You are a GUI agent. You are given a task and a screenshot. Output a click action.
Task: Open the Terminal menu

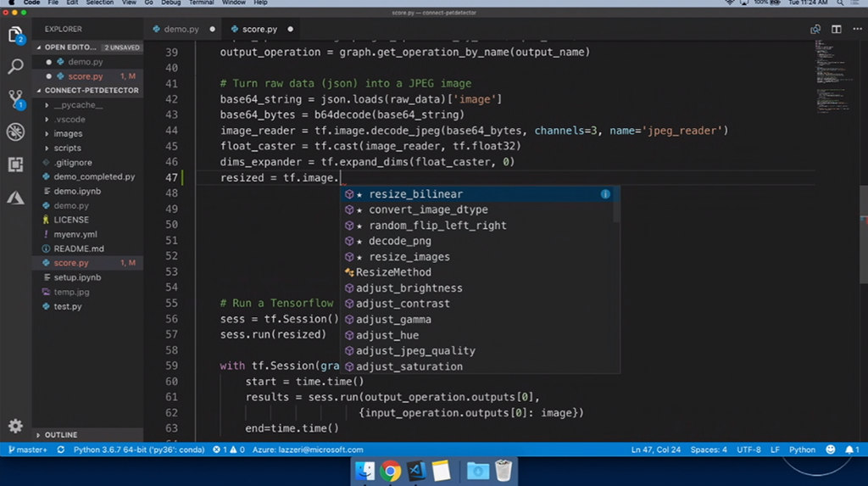201,3
